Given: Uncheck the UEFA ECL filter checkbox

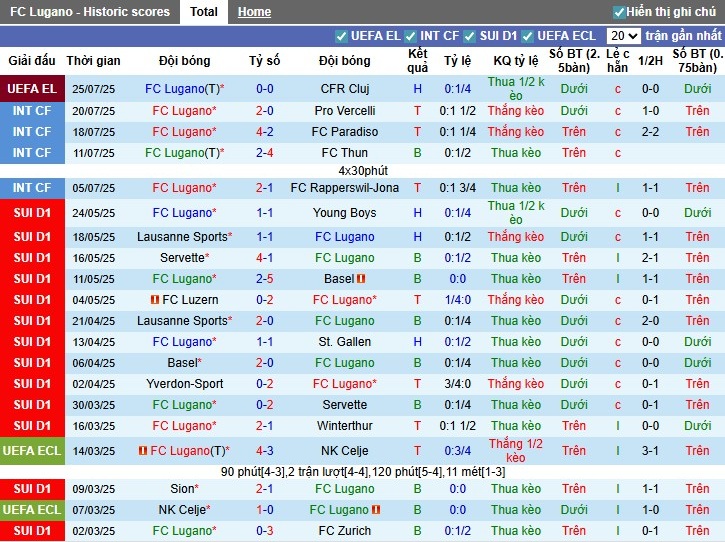Looking at the screenshot, I should [528, 36].
